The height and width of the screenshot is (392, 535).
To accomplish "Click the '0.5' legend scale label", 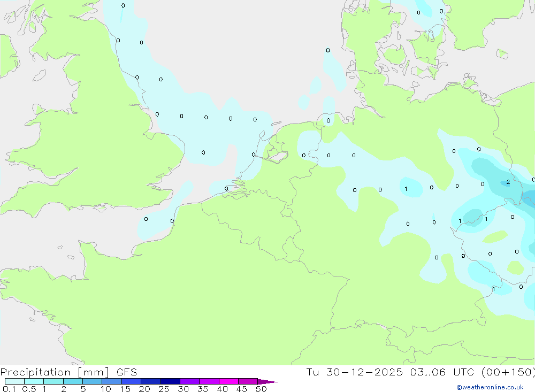I will [29, 389].
